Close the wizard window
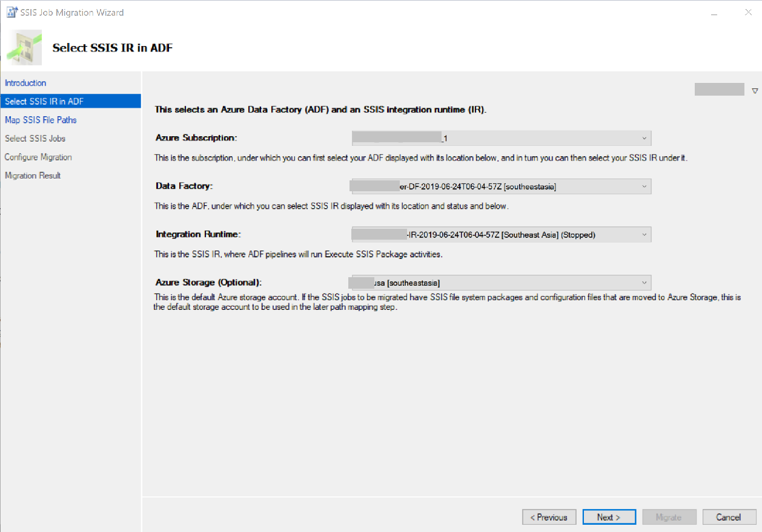The image size is (762, 532). 747,12
